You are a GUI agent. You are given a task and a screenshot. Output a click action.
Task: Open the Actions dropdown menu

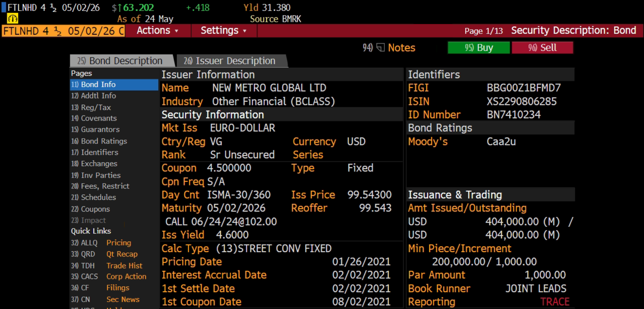[157, 31]
